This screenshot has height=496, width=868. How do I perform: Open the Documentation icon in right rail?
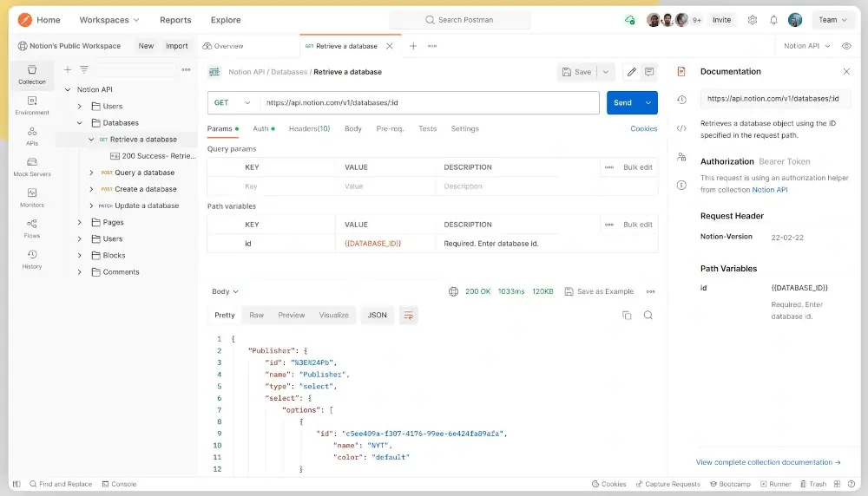tap(681, 71)
